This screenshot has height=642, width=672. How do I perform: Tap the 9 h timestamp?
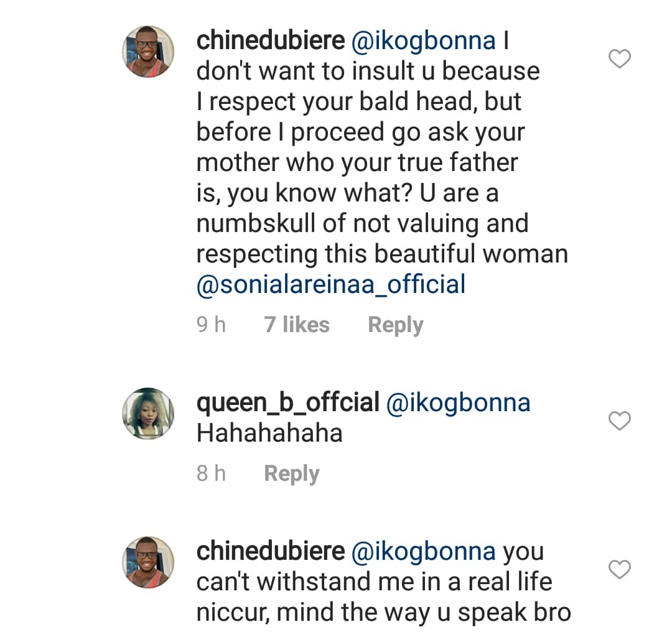coord(211,325)
